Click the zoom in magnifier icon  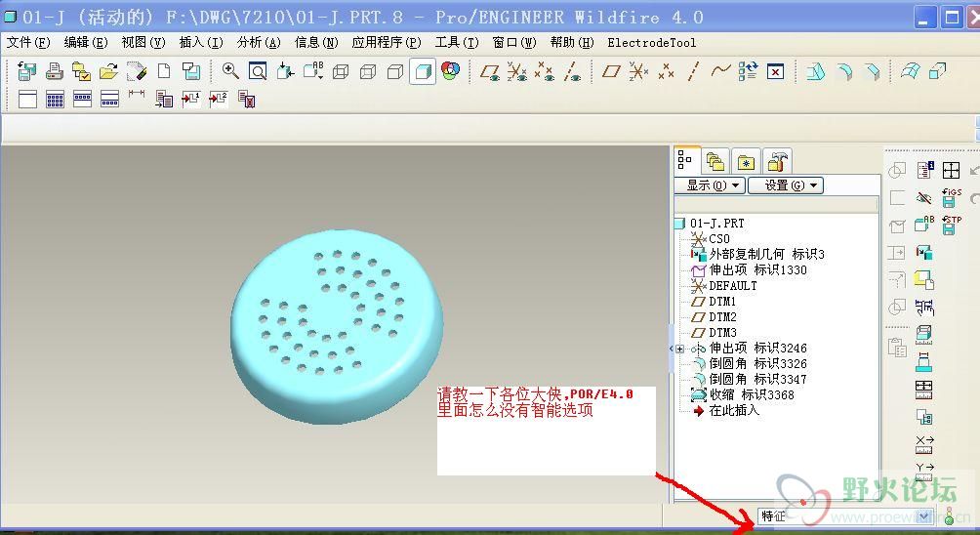coord(230,71)
